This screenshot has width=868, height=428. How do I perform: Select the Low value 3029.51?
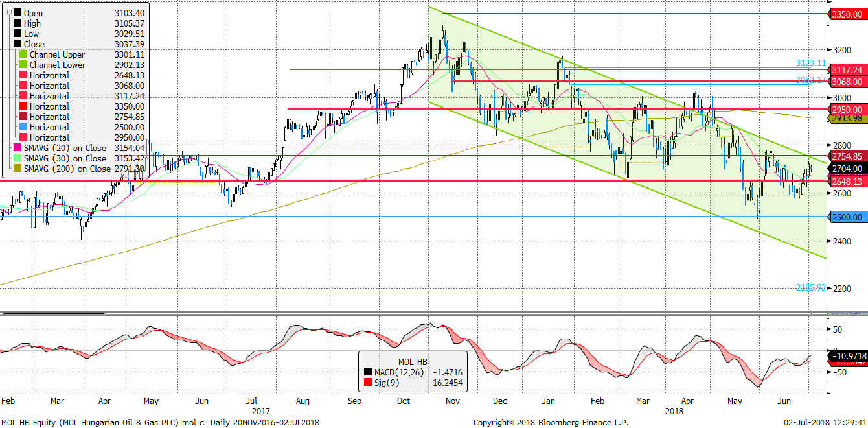128,34
